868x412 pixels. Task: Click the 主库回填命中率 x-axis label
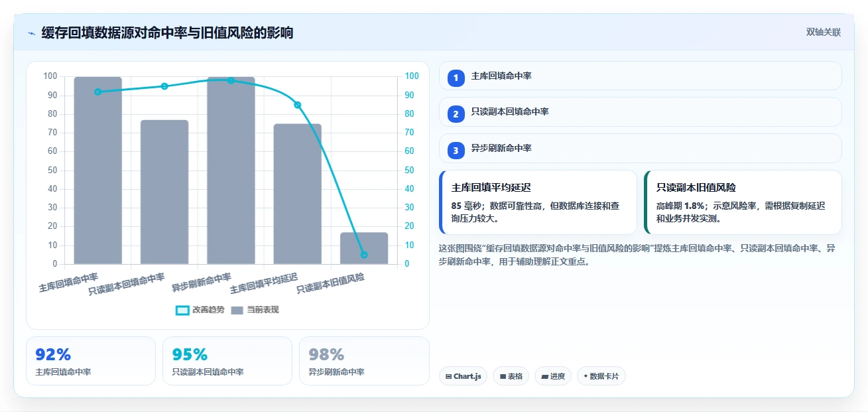tap(68, 283)
